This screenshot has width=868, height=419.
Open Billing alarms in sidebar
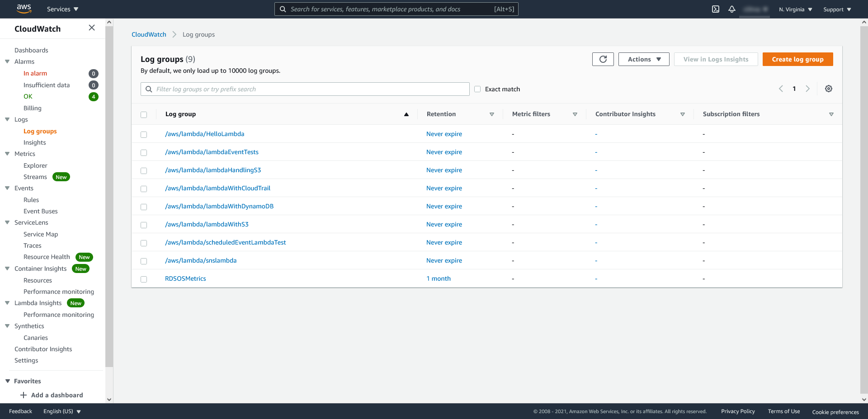point(33,108)
